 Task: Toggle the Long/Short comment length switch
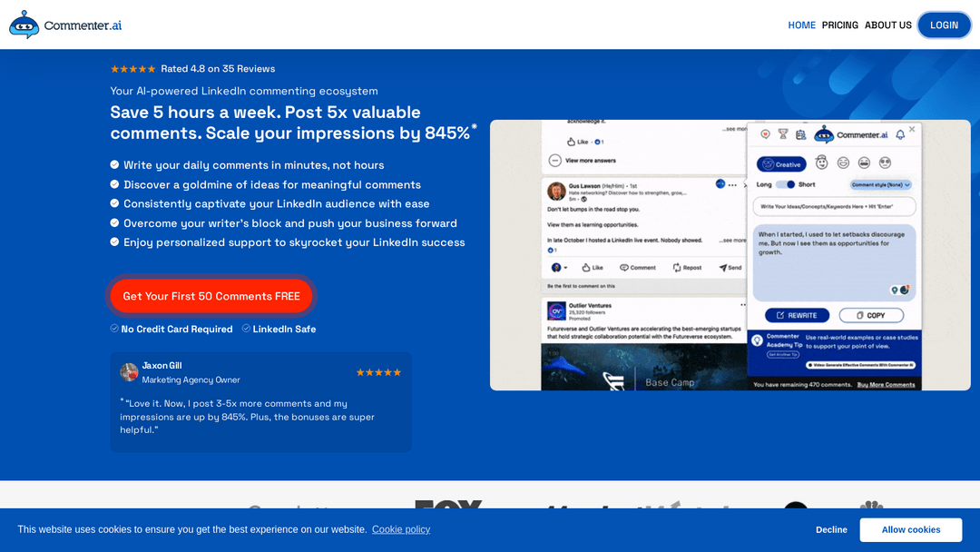click(x=785, y=184)
